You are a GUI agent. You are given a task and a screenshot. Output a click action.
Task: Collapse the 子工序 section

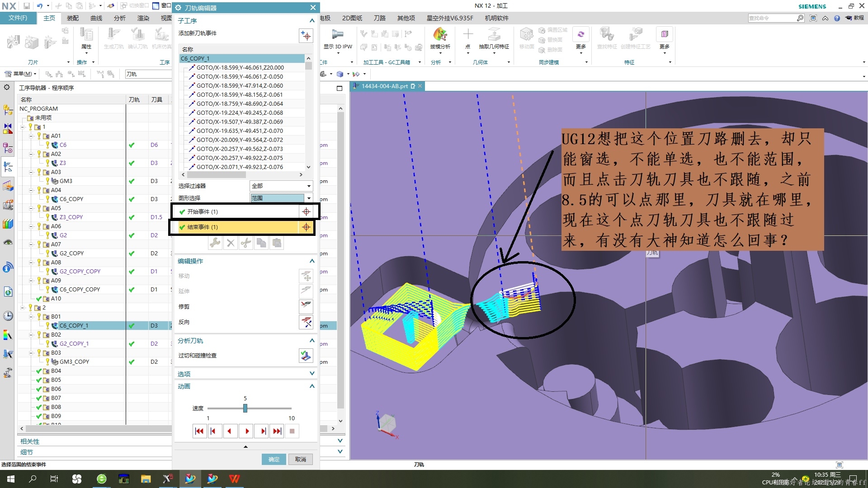click(312, 21)
